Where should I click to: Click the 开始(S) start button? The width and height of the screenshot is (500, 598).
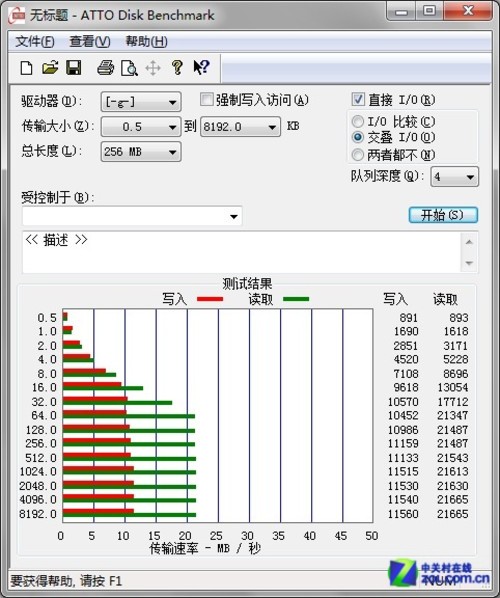pos(443,215)
